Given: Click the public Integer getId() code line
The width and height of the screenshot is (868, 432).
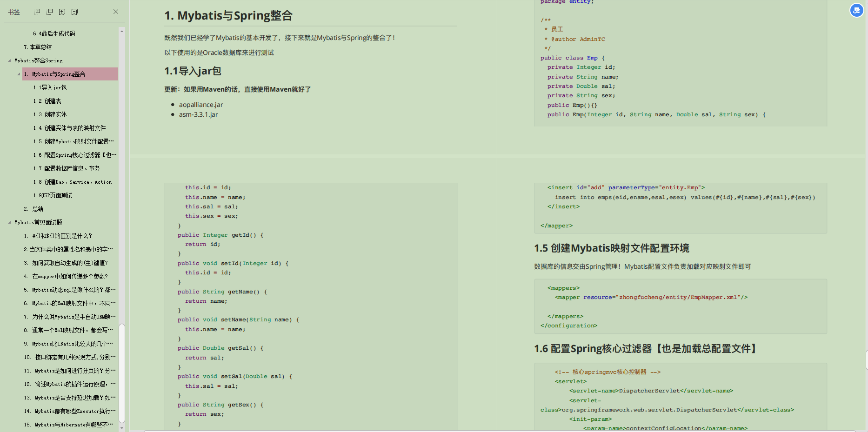Looking at the screenshot, I should coord(220,235).
